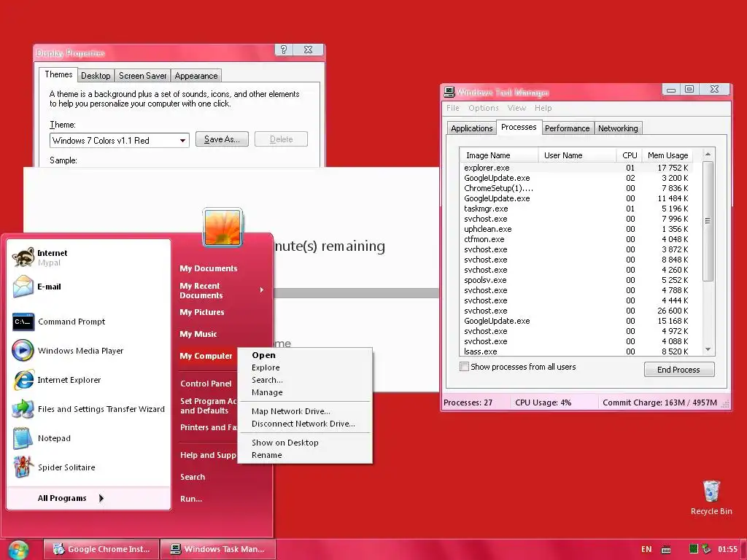Expand My Recent Documents submenu
The image size is (747, 560).
(262, 290)
